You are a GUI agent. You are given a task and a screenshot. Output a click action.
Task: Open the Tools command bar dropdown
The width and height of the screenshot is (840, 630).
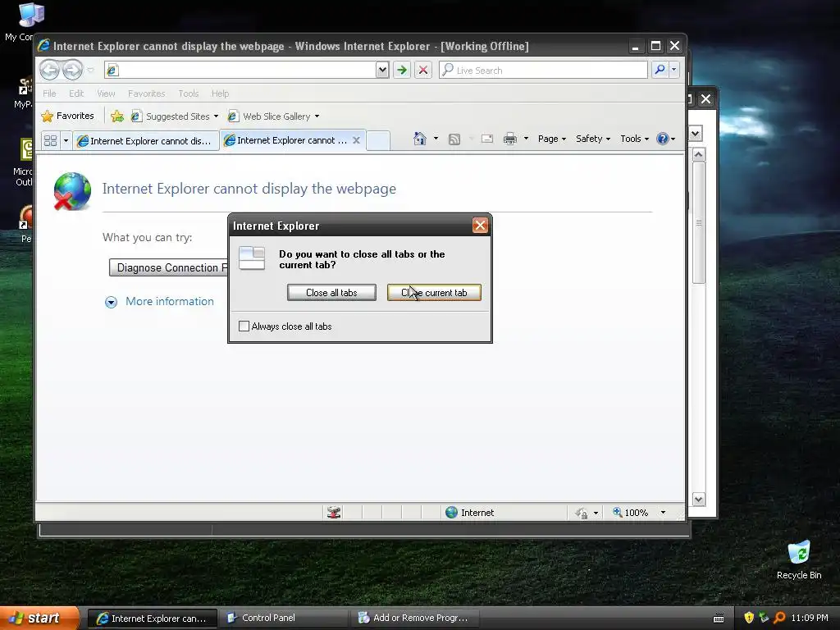(x=634, y=139)
